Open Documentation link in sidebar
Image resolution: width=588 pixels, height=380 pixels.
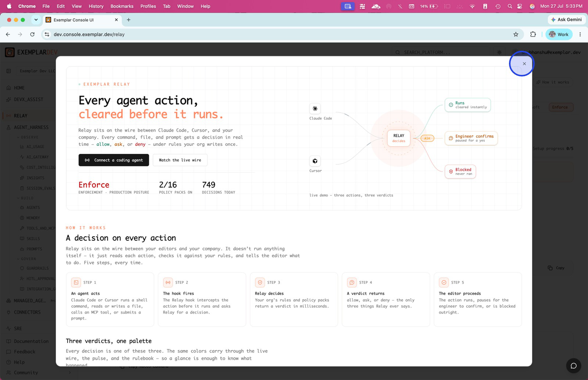(x=30, y=341)
